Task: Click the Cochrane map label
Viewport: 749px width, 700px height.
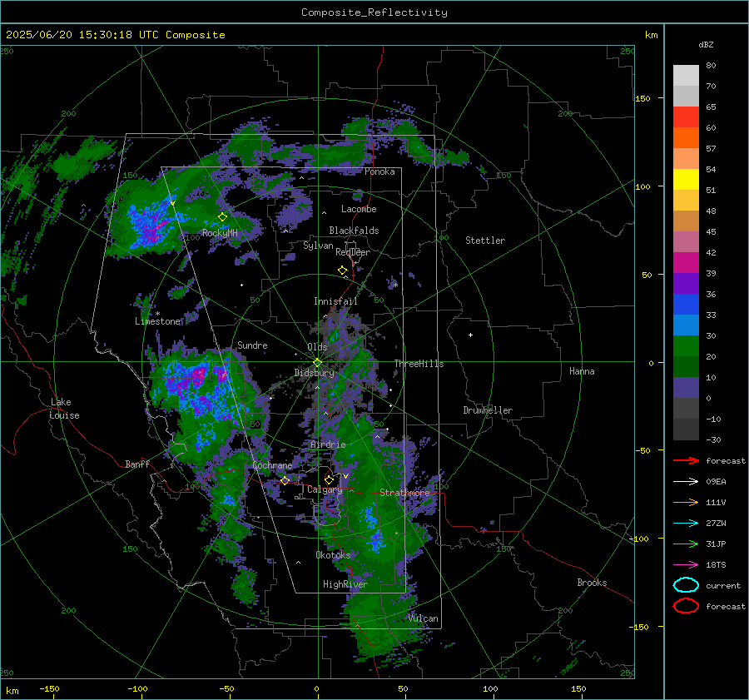Action: [272, 465]
